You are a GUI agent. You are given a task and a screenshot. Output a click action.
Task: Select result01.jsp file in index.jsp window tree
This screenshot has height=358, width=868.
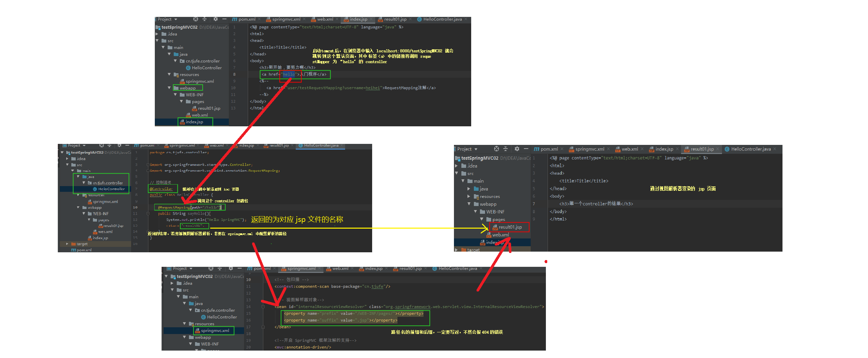[x=206, y=108]
